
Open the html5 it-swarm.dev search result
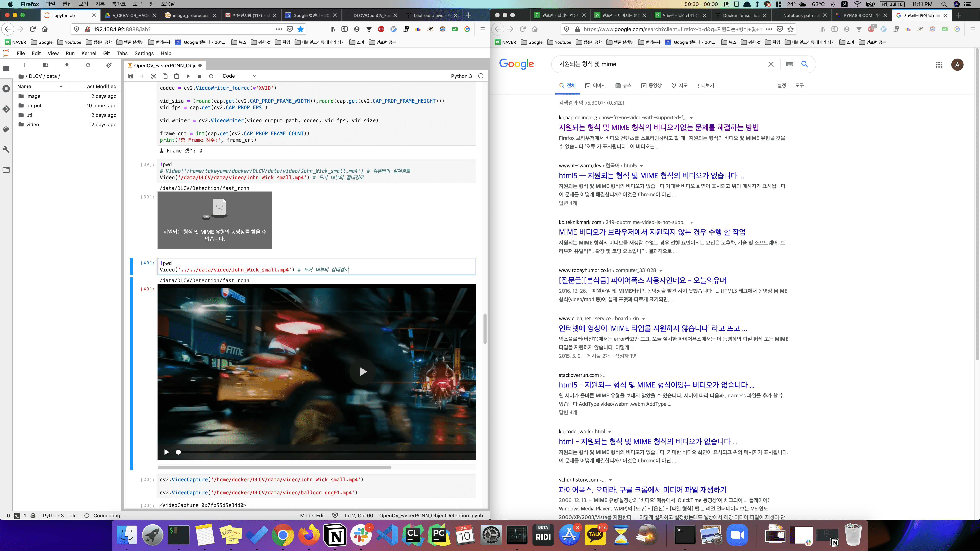(651, 176)
